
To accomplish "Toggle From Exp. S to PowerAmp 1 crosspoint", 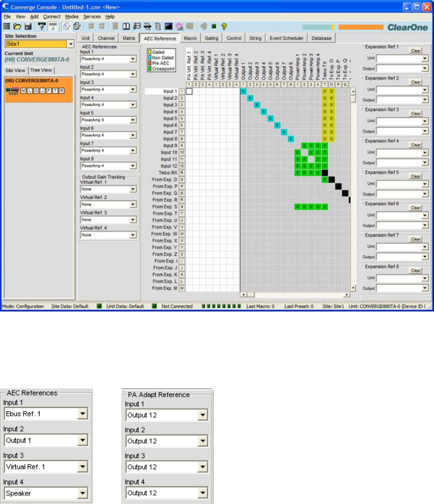I will pyautogui.click(x=297, y=207).
